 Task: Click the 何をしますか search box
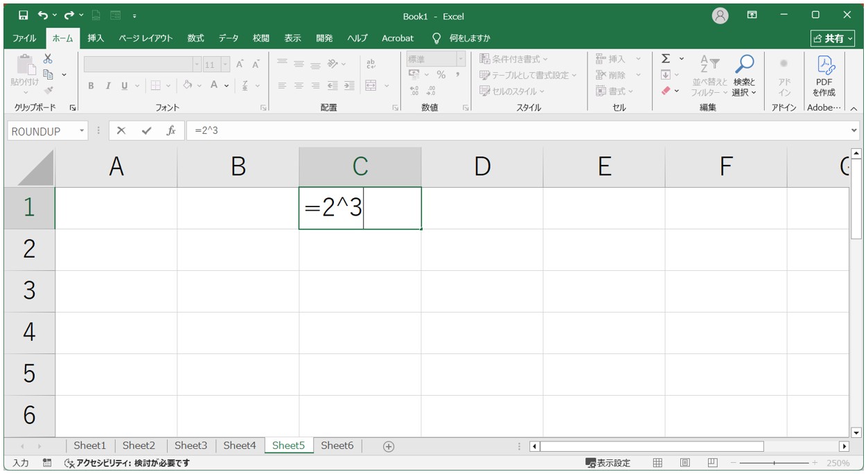pos(461,38)
